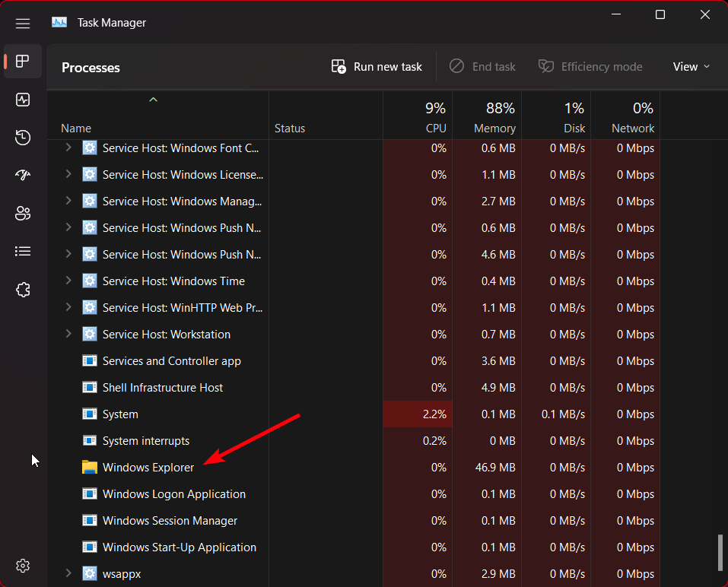Click the Task Manager title bar icon
The width and height of the screenshot is (728, 587).
[59, 22]
